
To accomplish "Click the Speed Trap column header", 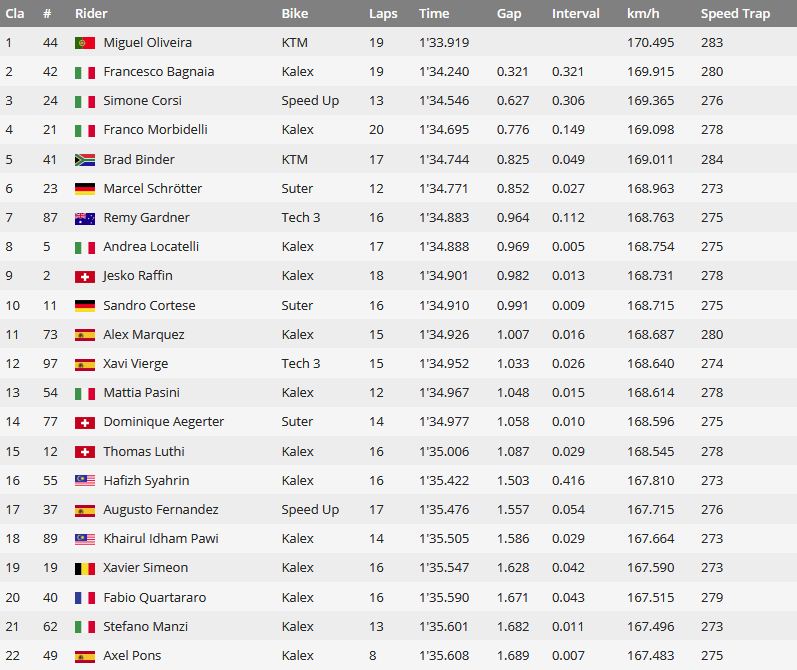I will coord(735,14).
